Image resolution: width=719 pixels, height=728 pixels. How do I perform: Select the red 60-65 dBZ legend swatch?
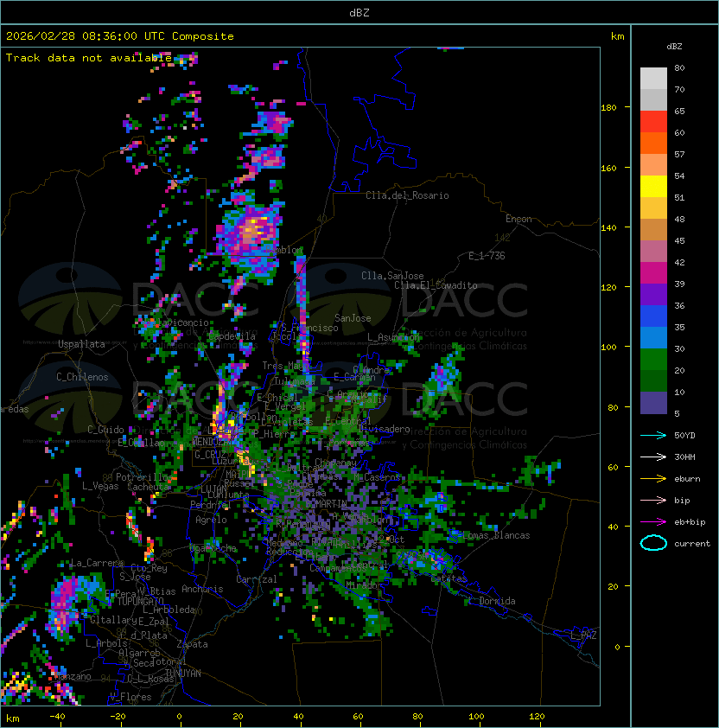tap(653, 122)
